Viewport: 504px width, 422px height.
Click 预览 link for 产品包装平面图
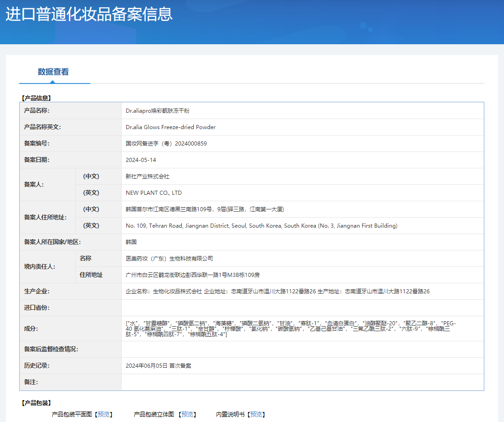coord(103,414)
